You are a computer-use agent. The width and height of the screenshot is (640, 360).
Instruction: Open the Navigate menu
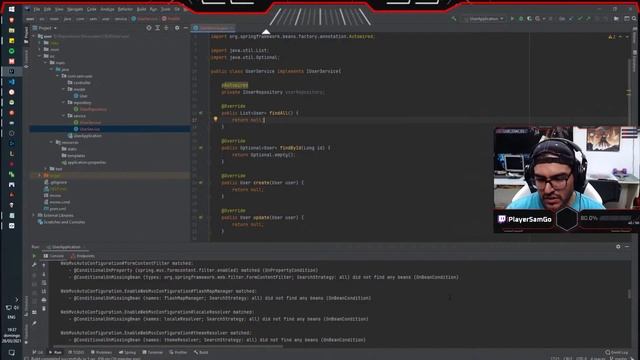(75, 9)
